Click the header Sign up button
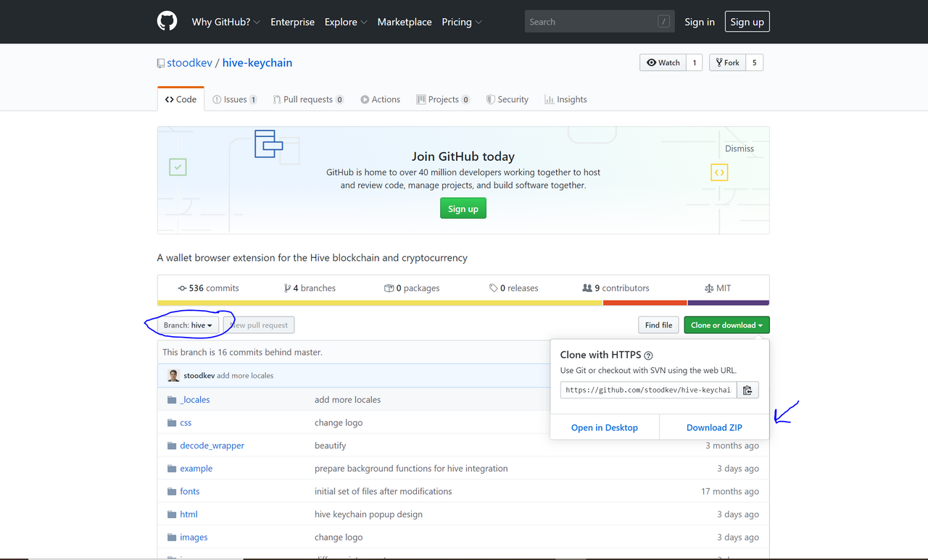 tap(747, 22)
